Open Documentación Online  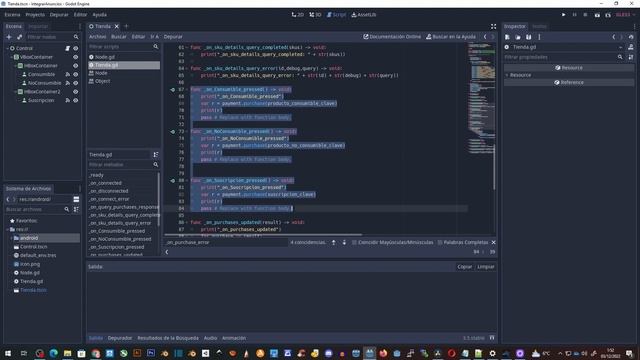[392, 37]
